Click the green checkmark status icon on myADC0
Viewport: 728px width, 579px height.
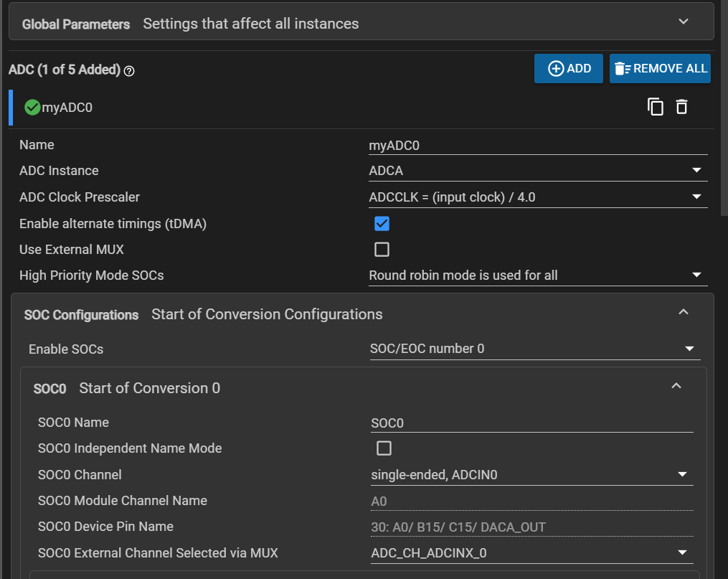(32, 108)
